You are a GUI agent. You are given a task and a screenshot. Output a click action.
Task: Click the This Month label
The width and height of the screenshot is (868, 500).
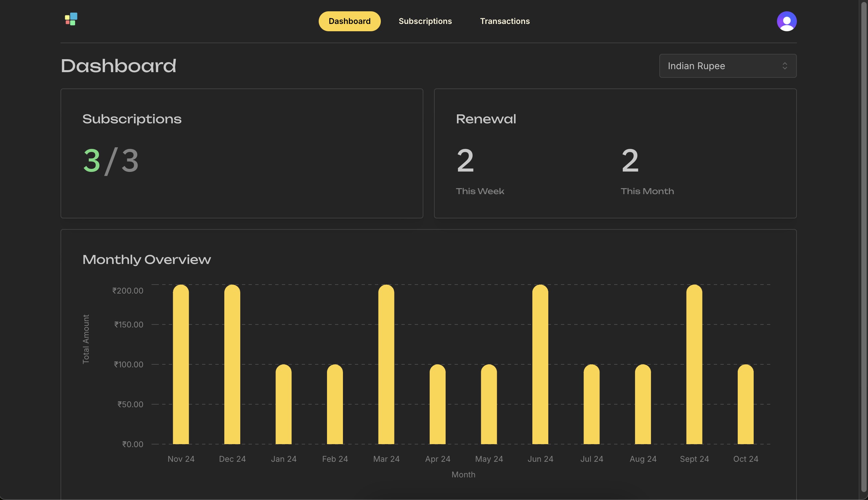647,191
